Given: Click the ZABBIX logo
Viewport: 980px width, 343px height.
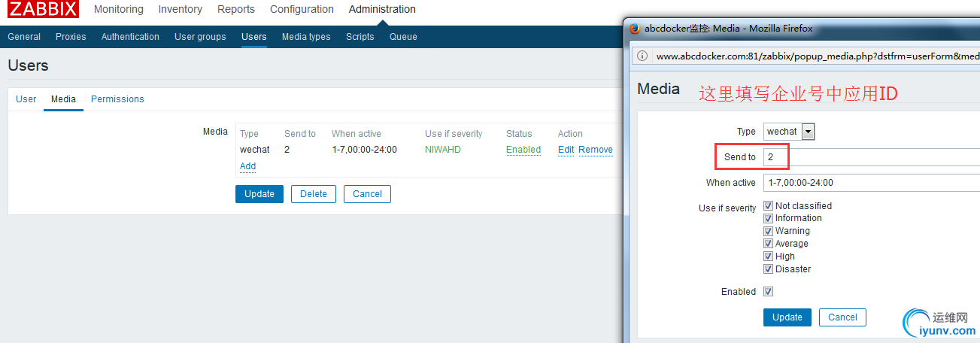Looking at the screenshot, I should [x=43, y=9].
